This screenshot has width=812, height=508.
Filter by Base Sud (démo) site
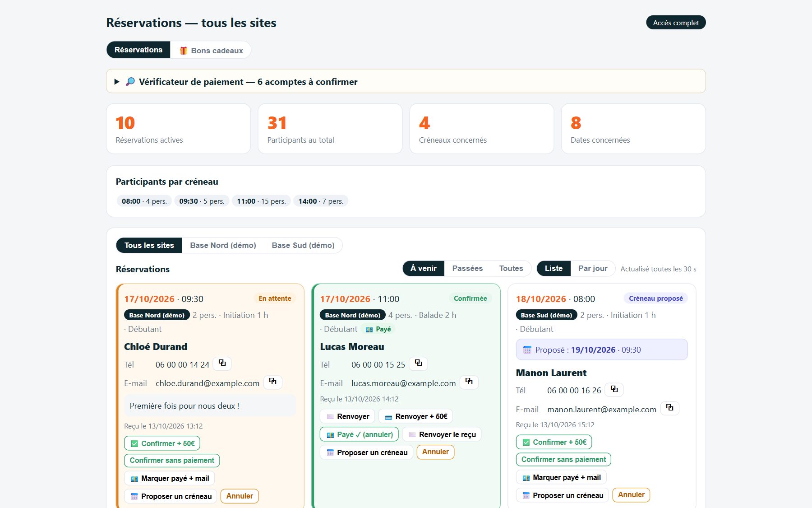click(303, 245)
